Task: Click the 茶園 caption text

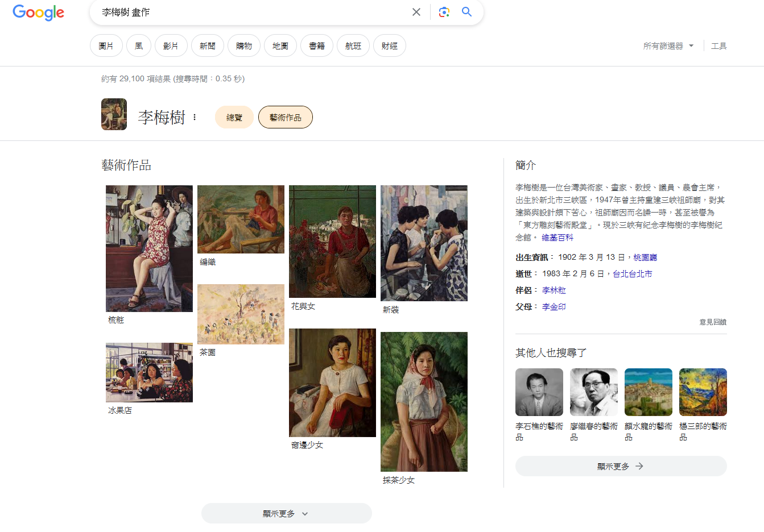Action: coord(208,352)
